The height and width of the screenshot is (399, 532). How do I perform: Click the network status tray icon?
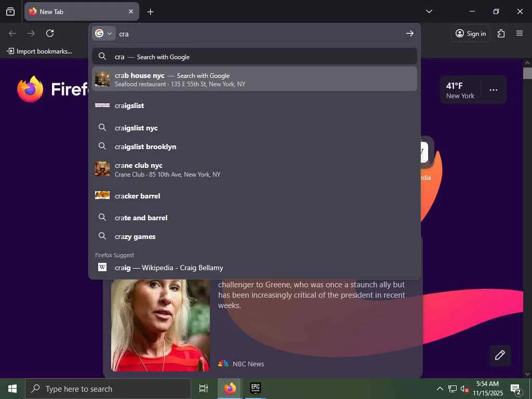click(x=453, y=389)
